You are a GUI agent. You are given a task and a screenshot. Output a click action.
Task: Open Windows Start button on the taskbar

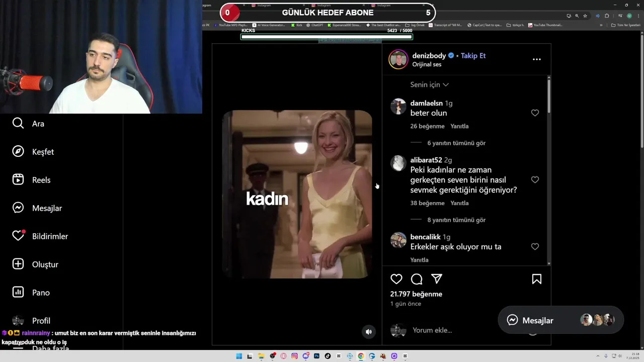[239, 356]
